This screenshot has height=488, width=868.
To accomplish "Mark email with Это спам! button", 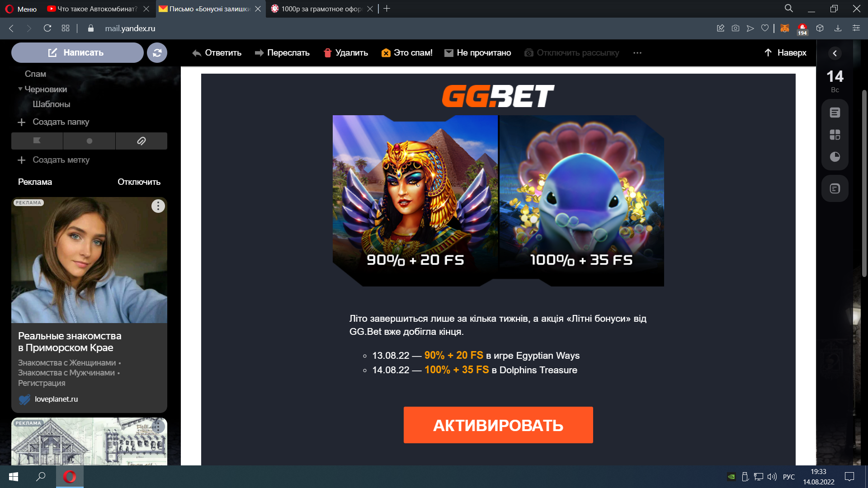I will point(407,53).
